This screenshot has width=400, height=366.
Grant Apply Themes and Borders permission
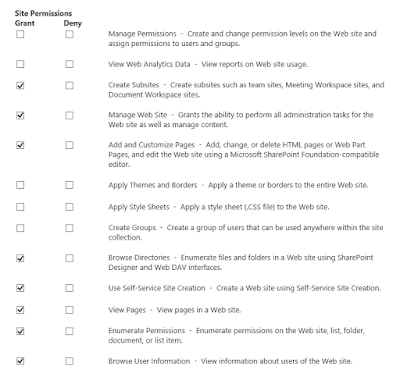[x=20, y=185]
